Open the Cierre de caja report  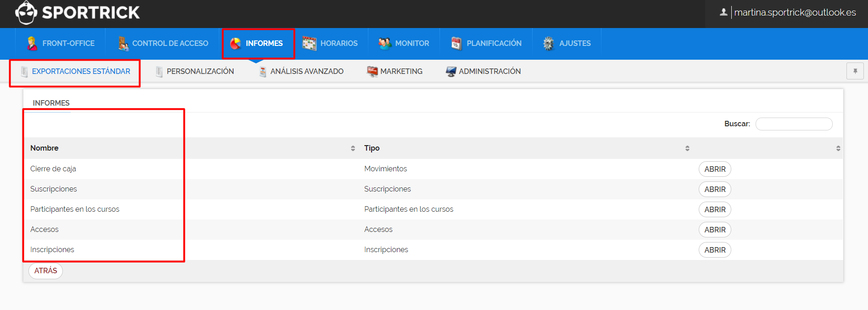pyautogui.click(x=715, y=169)
